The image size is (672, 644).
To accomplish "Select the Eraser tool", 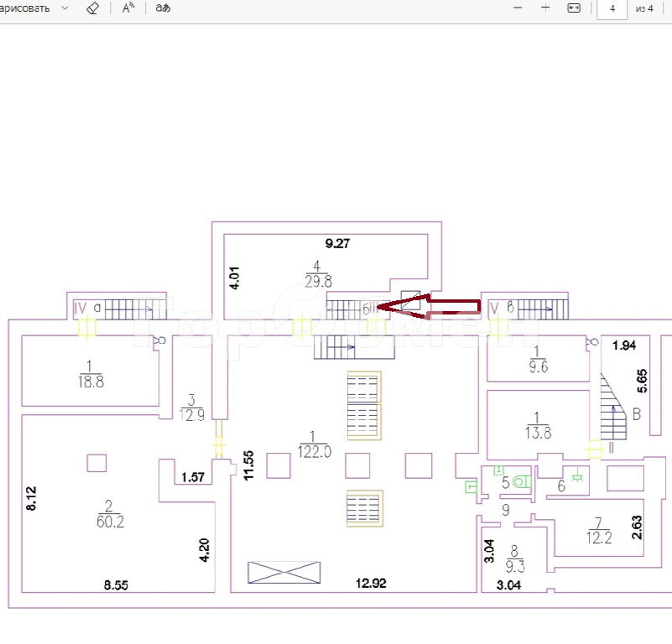I will (93, 8).
